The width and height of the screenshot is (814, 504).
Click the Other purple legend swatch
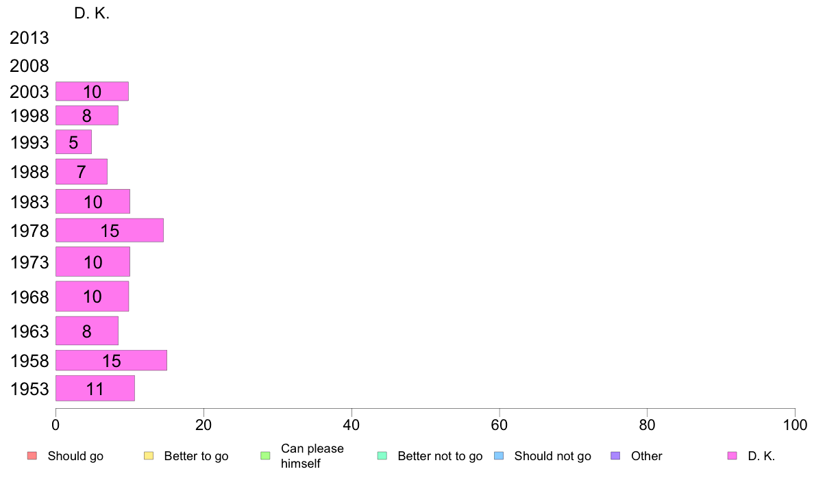click(616, 456)
